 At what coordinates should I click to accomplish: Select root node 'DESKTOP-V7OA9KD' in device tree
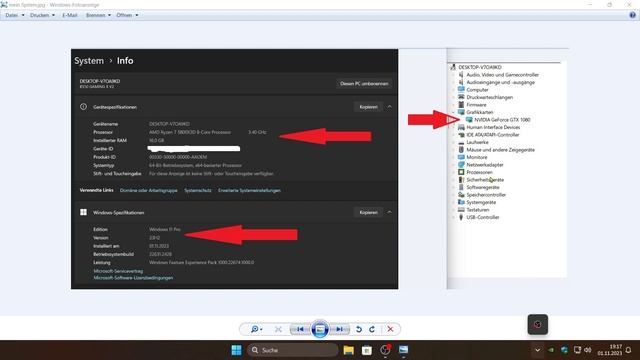point(480,67)
